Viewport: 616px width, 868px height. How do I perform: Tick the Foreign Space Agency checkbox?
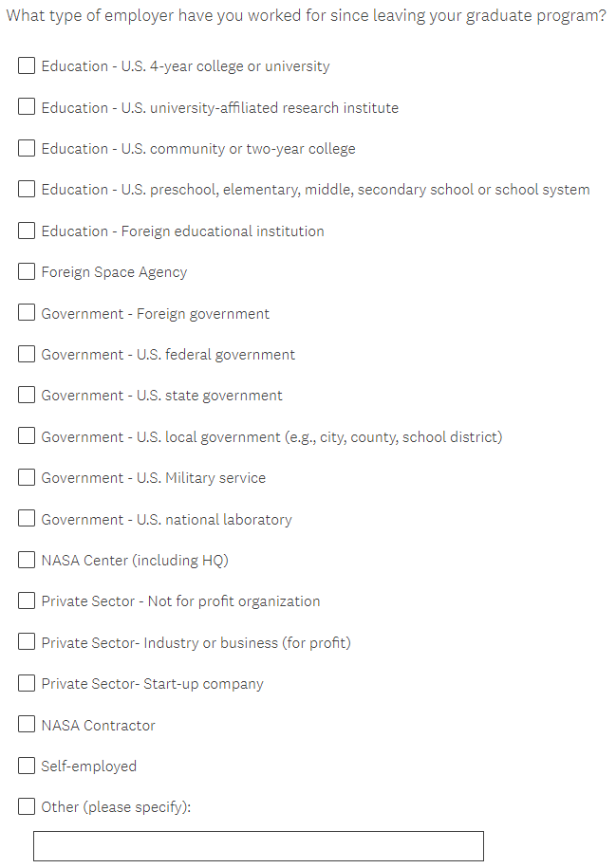28,272
